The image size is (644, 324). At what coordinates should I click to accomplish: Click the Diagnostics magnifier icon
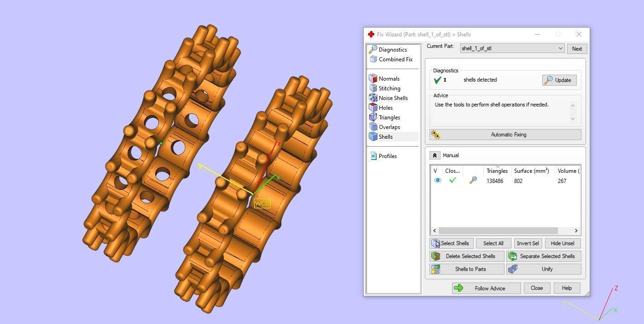373,49
